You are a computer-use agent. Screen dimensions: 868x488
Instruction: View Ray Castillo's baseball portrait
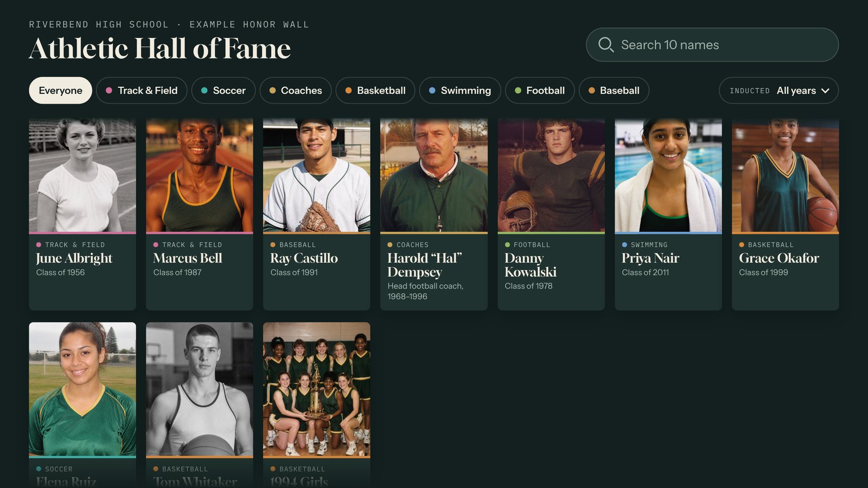pos(317,175)
